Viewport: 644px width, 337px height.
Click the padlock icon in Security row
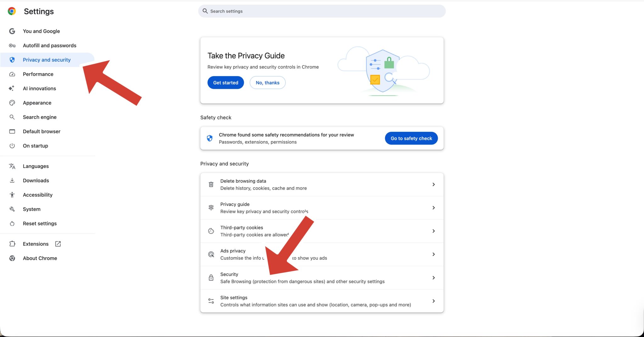211,278
